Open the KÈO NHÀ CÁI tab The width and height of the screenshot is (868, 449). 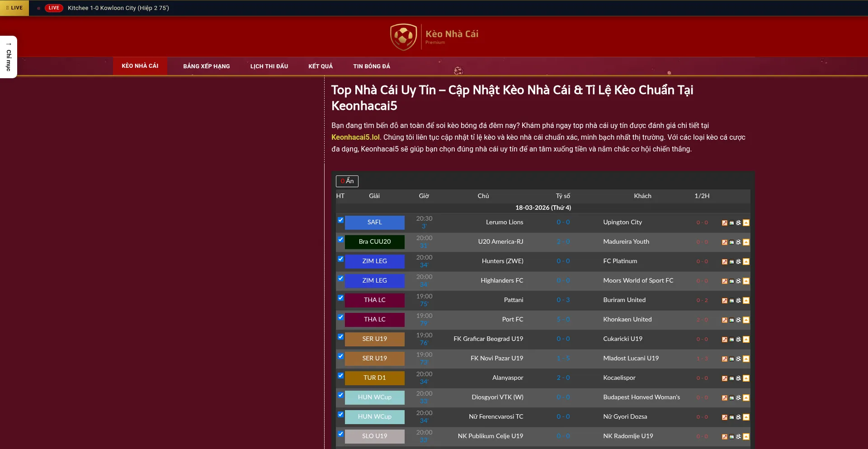click(140, 66)
